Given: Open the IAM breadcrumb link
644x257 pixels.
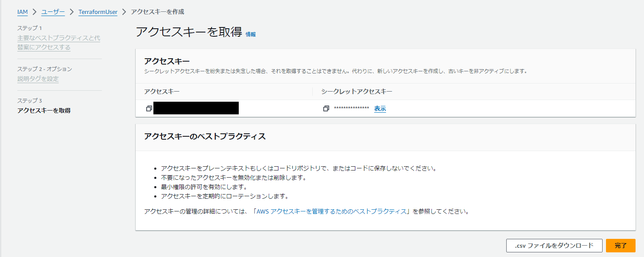Looking at the screenshot, I should [22, 12].
